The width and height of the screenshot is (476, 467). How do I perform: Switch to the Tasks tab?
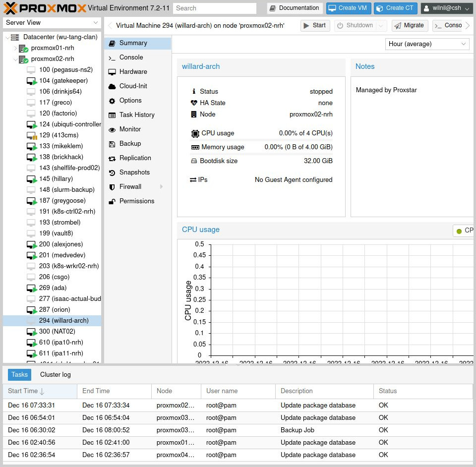[x=19, y=375]
